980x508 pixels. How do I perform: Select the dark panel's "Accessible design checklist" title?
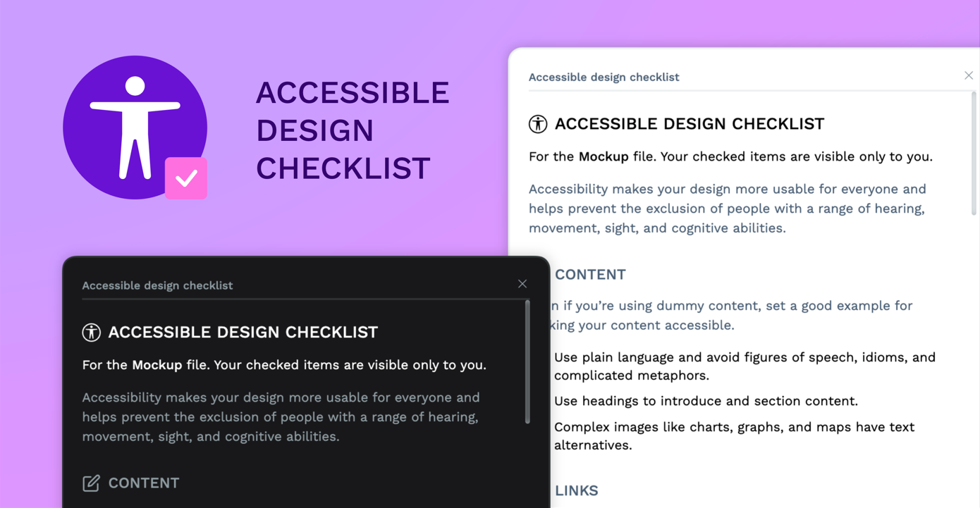tap(157, 285)
